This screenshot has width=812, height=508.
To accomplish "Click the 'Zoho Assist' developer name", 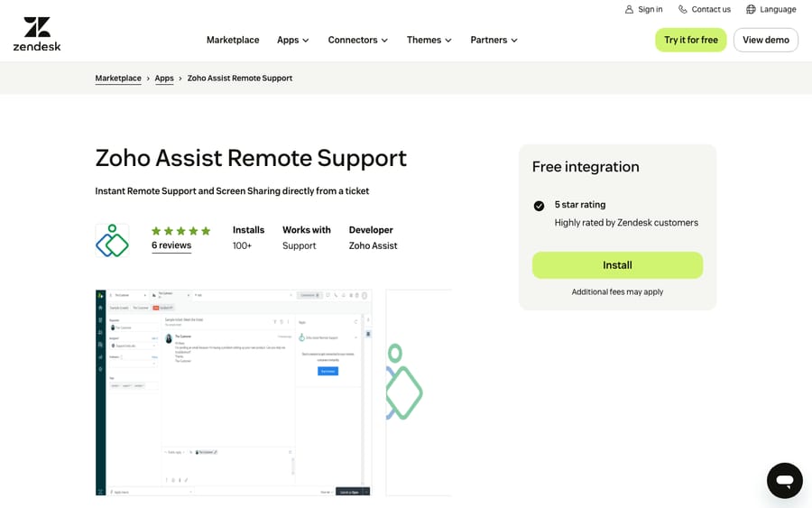I will [373, 245].
